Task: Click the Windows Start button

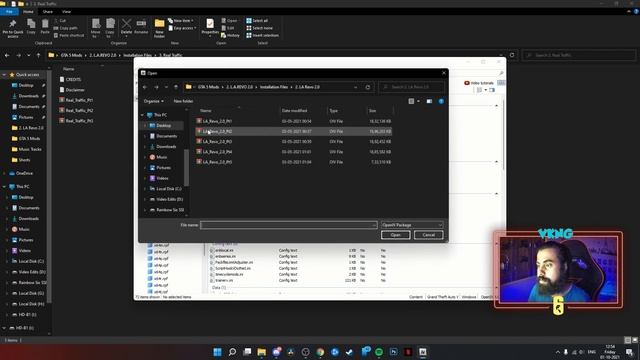Action: tap(218, 352)
